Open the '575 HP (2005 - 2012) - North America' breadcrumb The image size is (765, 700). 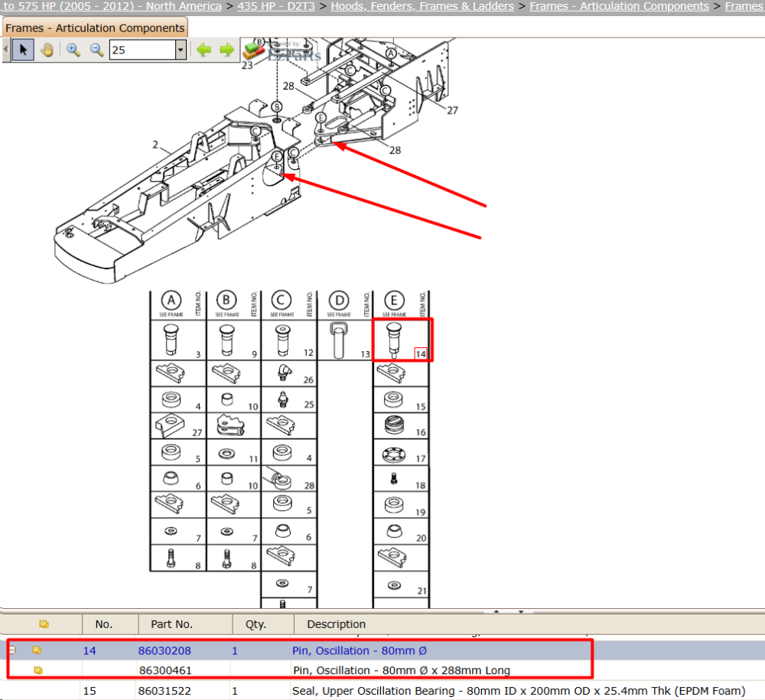(112, 6)
